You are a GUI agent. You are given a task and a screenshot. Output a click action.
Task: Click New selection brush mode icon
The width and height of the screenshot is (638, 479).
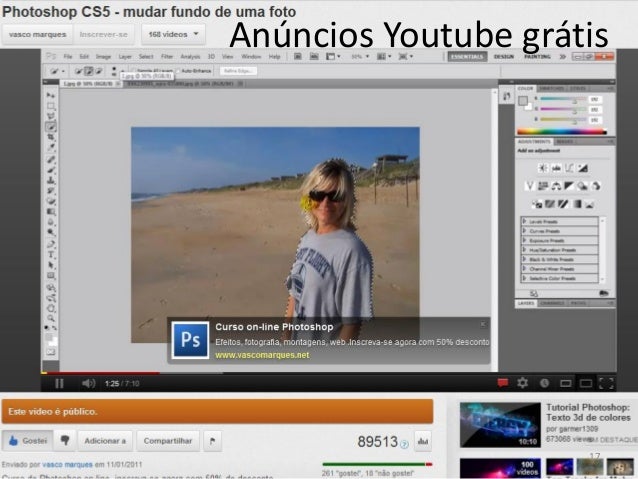pos(79,71)
